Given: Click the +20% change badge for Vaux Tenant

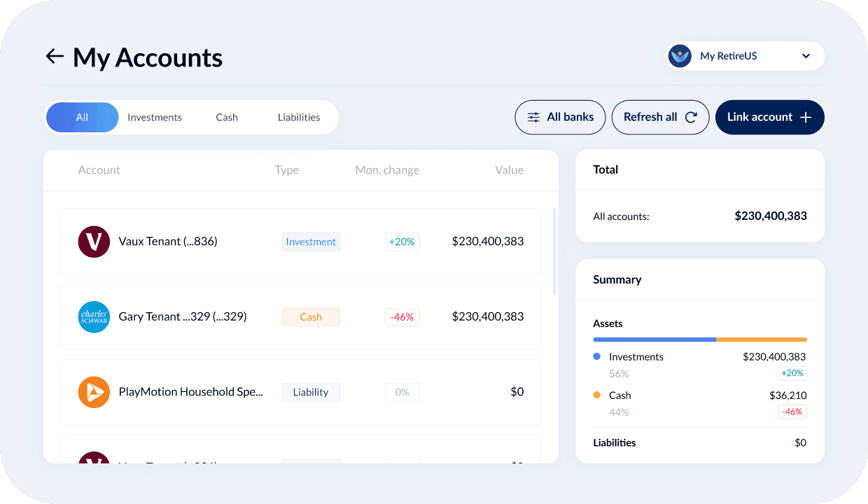Looking at the screenshot, I should pyautogui.click(x=402, y=241).
